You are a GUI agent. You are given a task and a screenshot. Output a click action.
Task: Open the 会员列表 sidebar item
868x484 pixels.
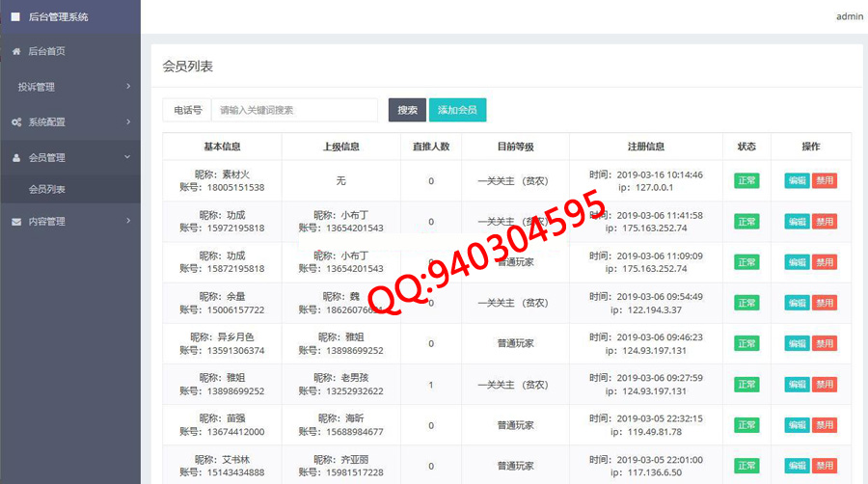[x=47, y=189]
